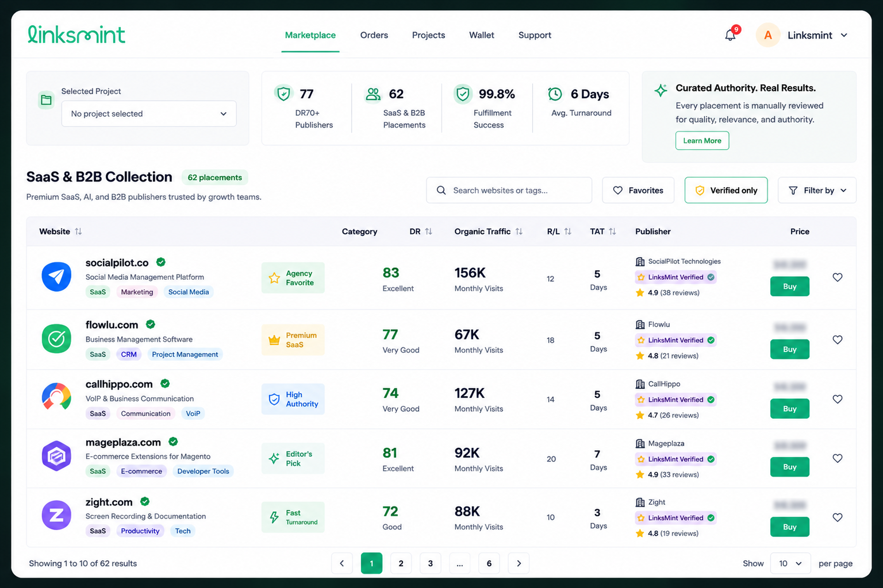Click the Social Media tag on socialpilot.co
Image resolution: width=883 pixels, height=588 pixels.
tap(188, 292)
